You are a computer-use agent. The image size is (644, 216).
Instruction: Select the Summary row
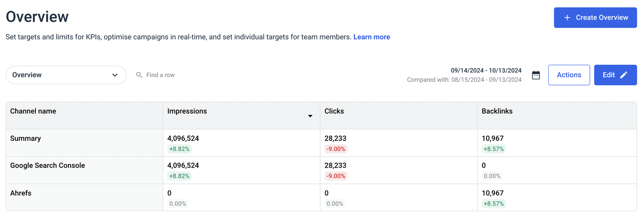pyautogui.click(x=25, y=139)
